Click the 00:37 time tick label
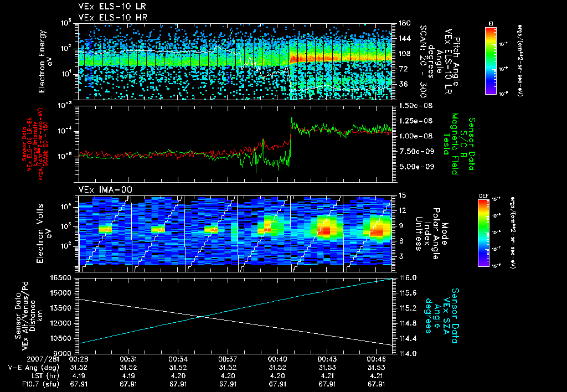Viewport: 567px width, 392px height. [x=228, y=359]
